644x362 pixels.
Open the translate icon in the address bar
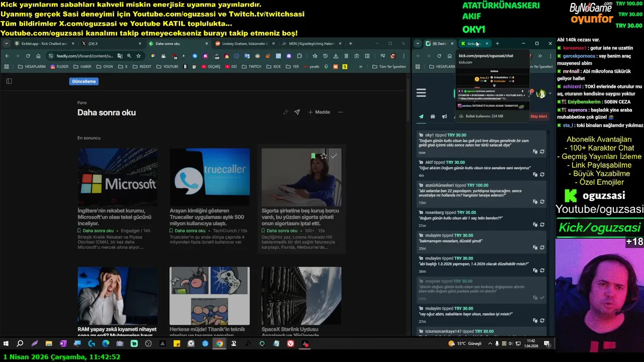(x=119, y=56)
